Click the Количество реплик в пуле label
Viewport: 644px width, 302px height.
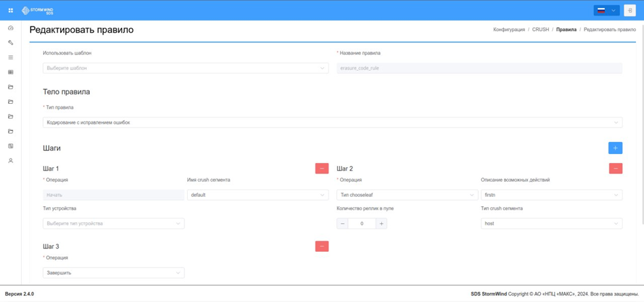[x=365, y=208]
